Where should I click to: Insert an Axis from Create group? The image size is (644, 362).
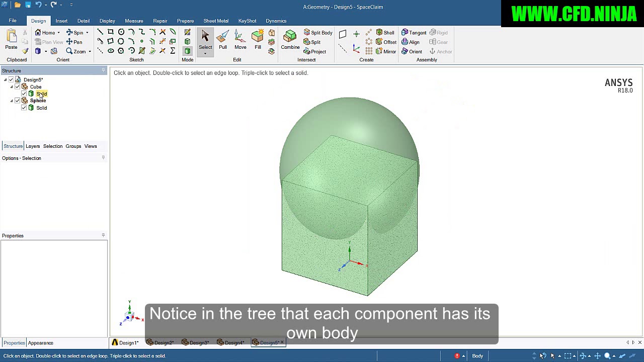coord(343,49)
